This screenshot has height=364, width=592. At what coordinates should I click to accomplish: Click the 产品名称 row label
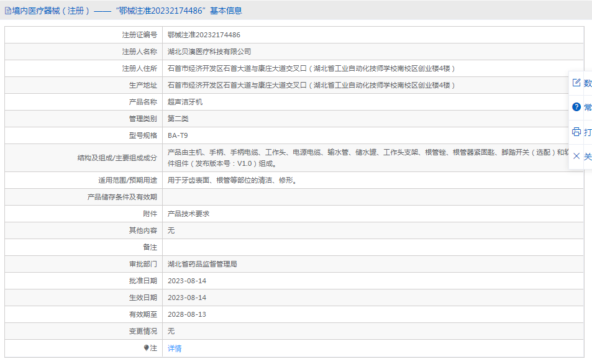(143, 102)
